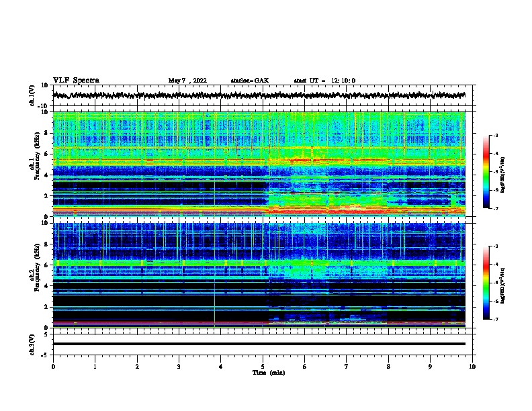Click the time axis tick label "2"

(x=137, y=367)
